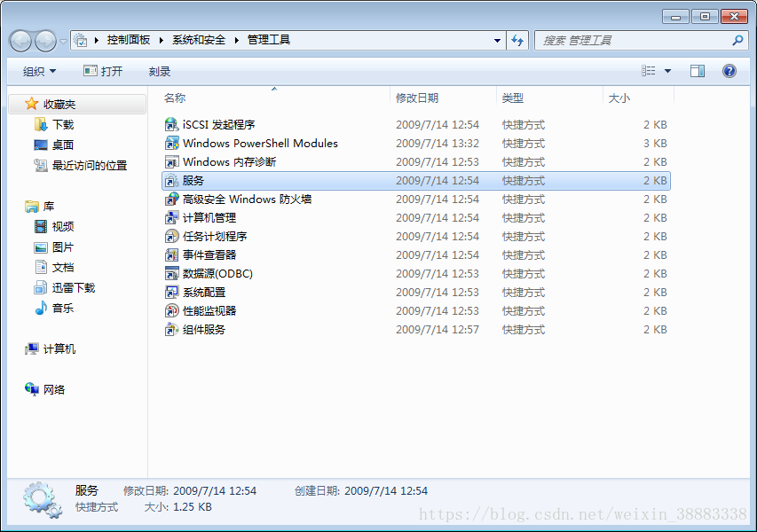This screenshot has width=757, height=532.
Task: Click the 系统配置 icon
Action: (x=171, y=293)
